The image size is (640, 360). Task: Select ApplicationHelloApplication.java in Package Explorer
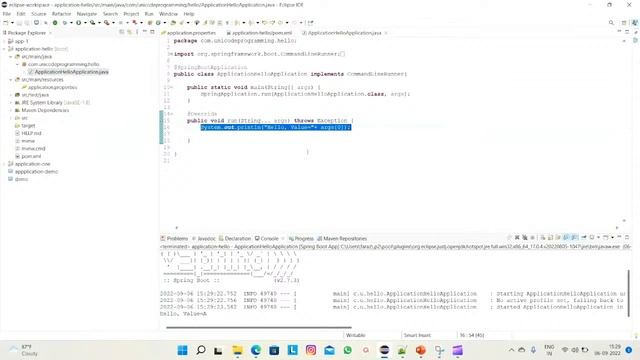coord(68,72)
